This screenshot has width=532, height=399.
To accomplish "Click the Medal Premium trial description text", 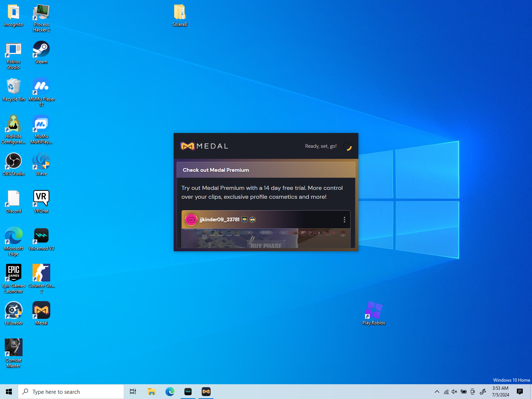I will [x=262, y=192].
